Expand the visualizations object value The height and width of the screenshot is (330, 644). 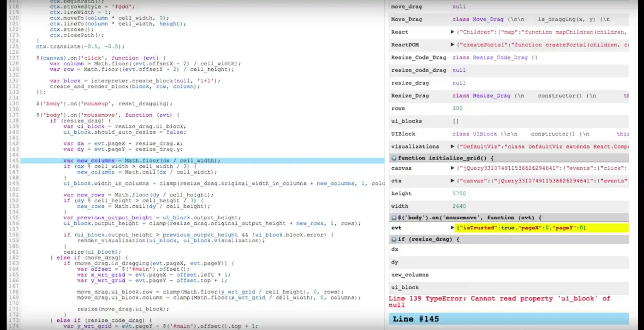pyautogui.click(x=452, y=146)
